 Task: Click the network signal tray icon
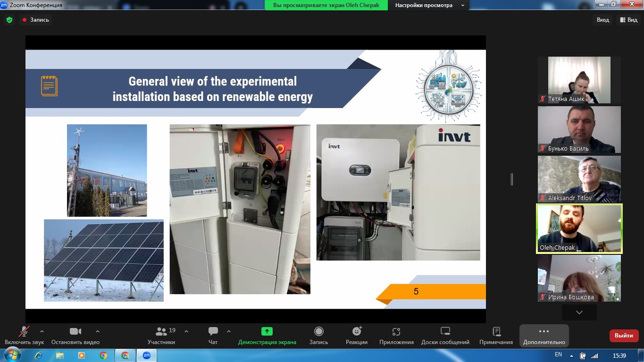click(594, 355)
